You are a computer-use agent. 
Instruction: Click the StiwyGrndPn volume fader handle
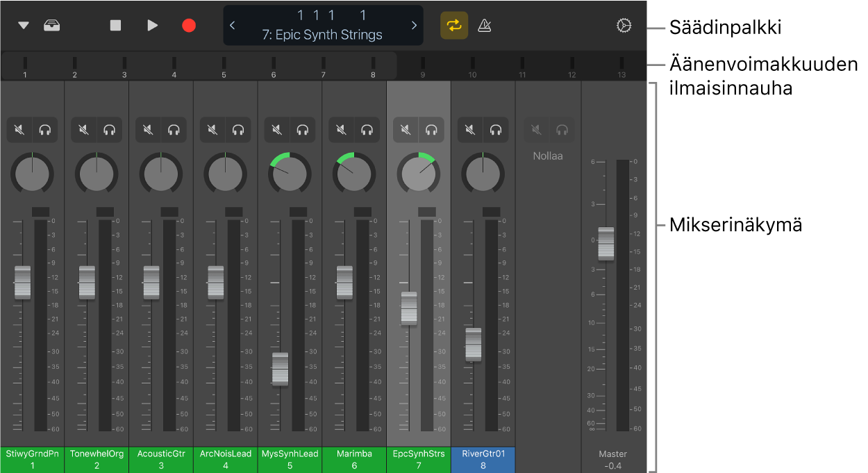pos(23,283)
